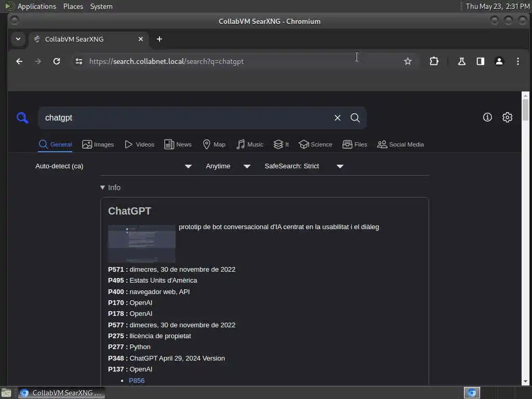
Task: Open the profile avatar menu
Action: (x=499, y=61)
